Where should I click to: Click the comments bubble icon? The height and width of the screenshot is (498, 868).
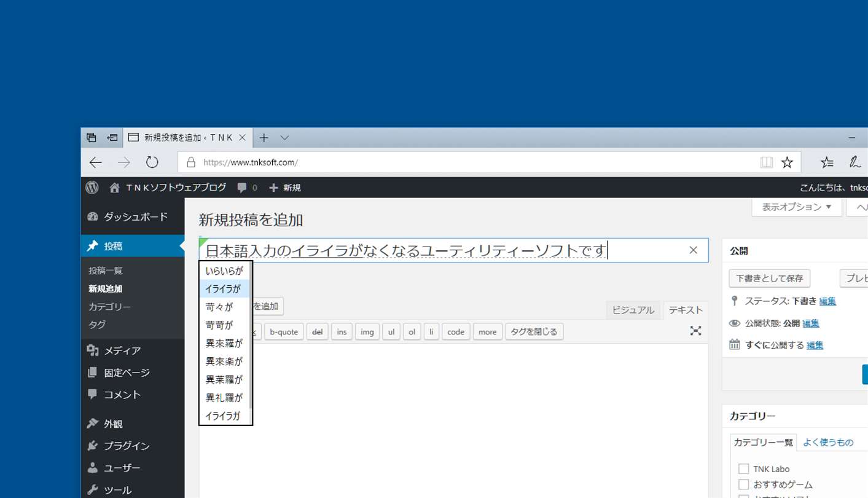click(x=242, y=188)
